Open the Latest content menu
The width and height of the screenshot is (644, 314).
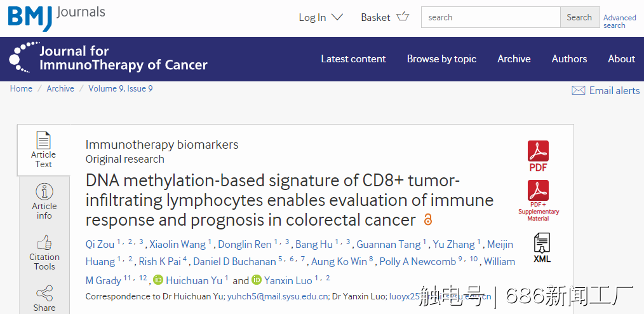click(x=353, y=58)
